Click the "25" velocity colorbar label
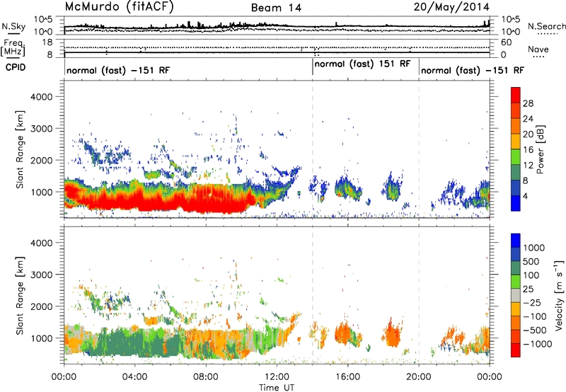 [528, 289]
